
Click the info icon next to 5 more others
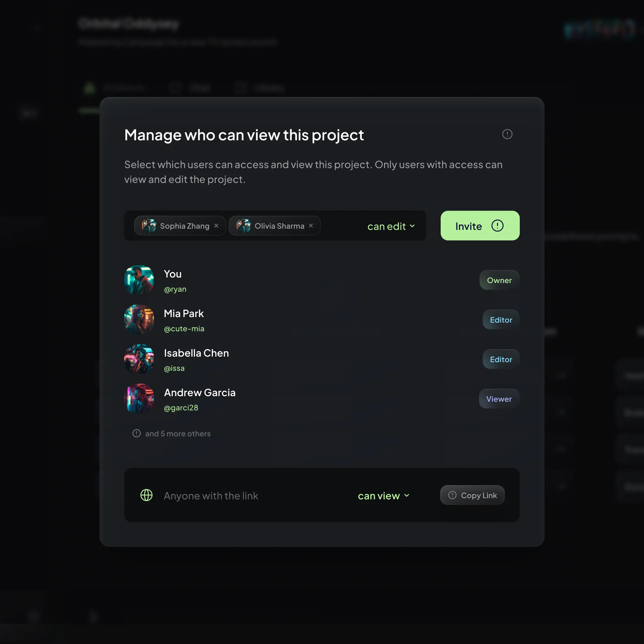coord(136,433)
